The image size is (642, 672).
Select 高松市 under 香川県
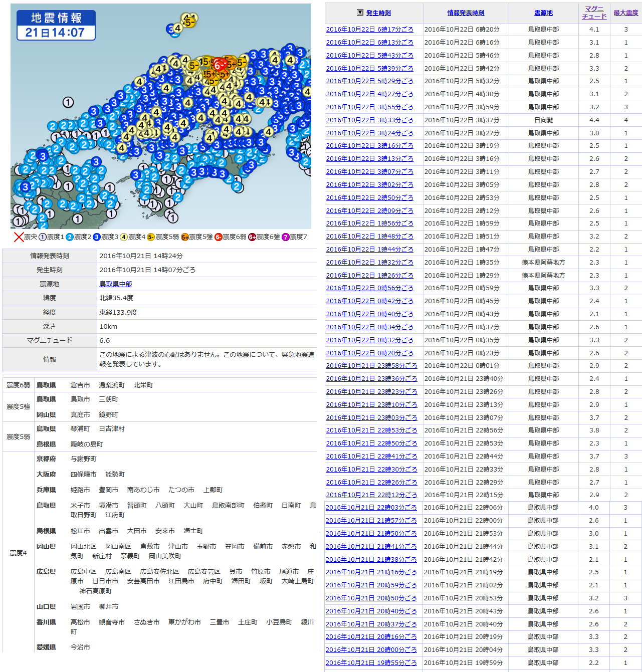(80, 622)
